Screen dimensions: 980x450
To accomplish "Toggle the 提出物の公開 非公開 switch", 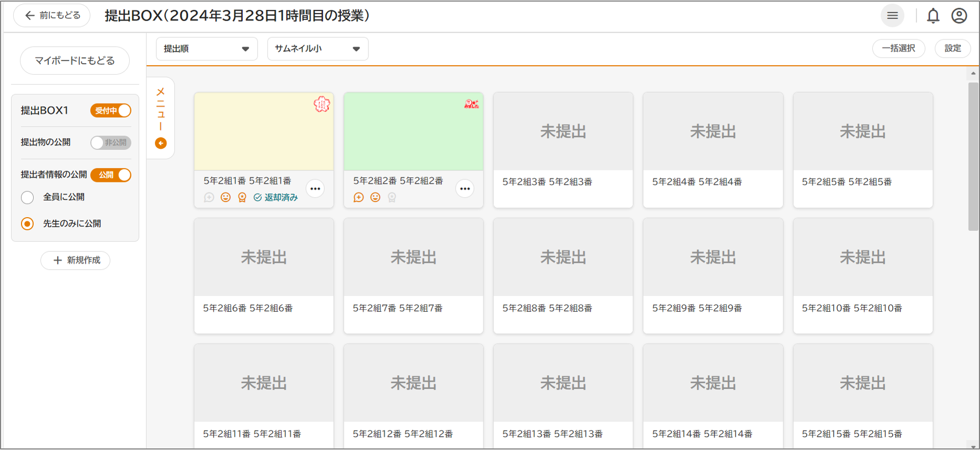I will [x=111, y=142].
